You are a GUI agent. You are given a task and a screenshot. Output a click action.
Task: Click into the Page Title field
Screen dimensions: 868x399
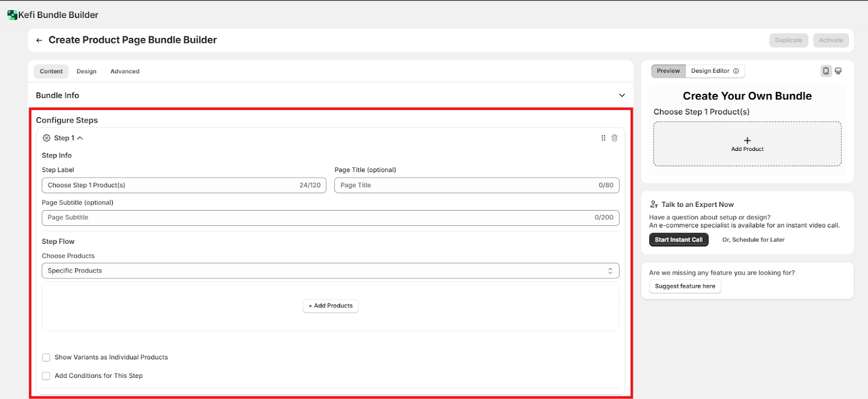coord(467,185)
